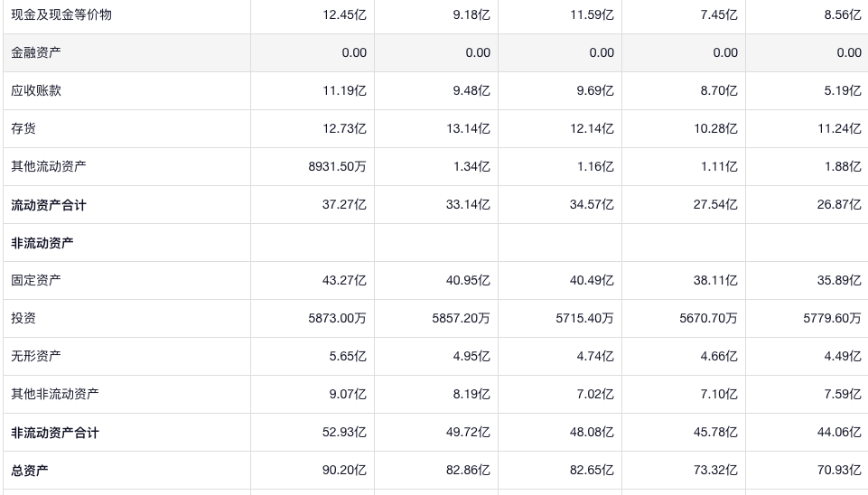Viewport: 868px width, 495px height.
Task: Click the 38.11亿 fixed assets value cell
Action: tap(715, 280)
